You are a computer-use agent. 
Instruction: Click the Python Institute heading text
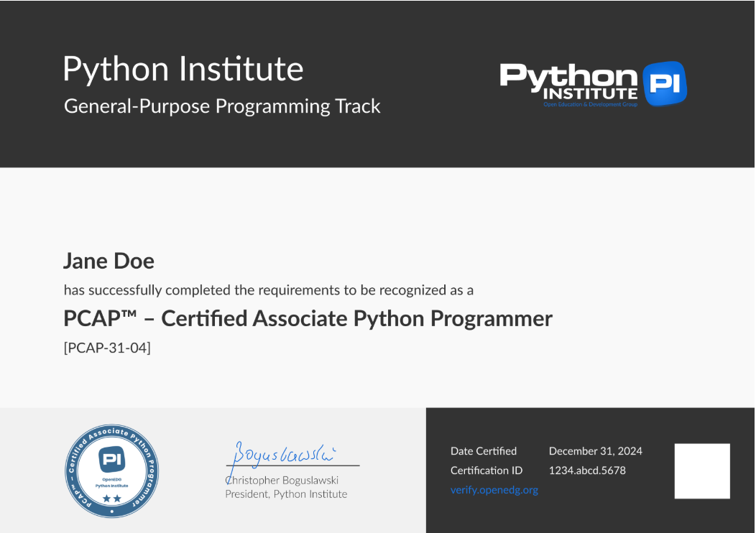tap(183, 69)
